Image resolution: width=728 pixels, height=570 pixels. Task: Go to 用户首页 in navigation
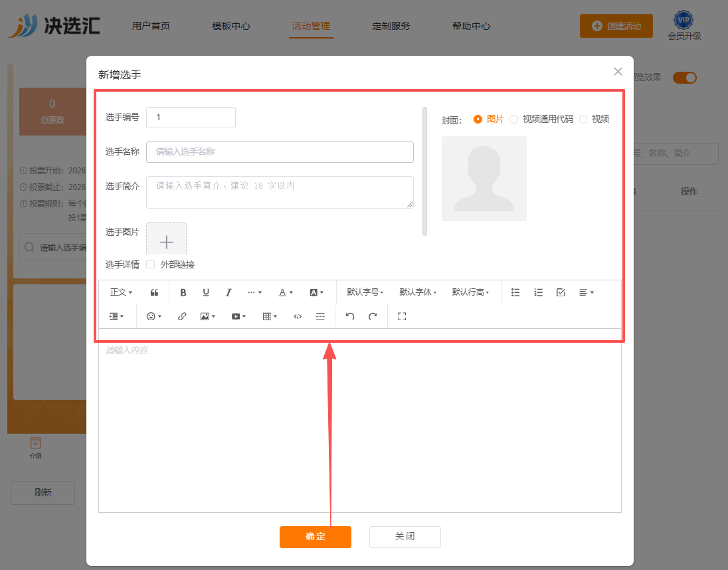151,26
